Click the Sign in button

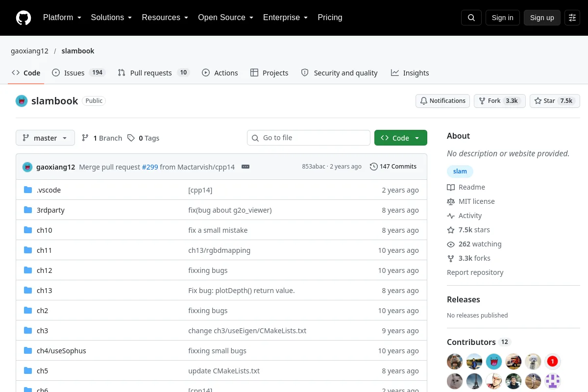tap(502, 18)
